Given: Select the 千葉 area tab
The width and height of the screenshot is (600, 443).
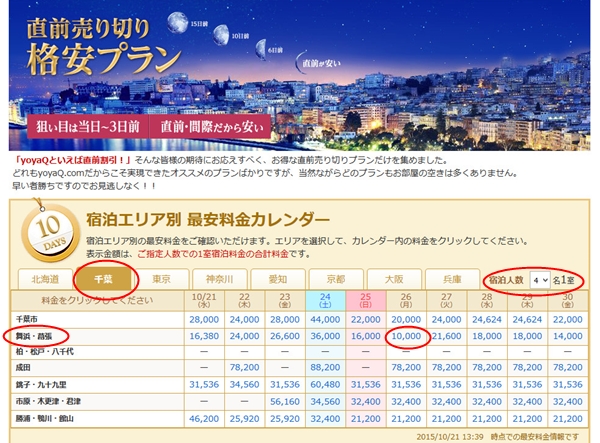Looking at the screenshot, I should tap(106, 280).
